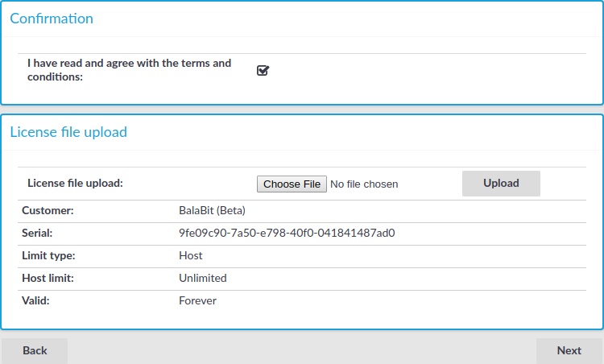
Task: Select the 'License file upload' section heading
Action: pos(68,132)
